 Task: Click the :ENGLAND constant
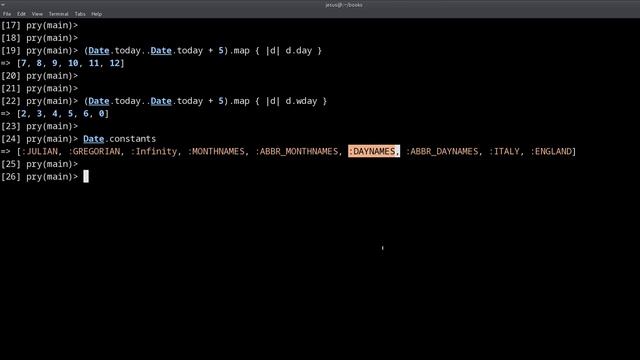point(551,151)
